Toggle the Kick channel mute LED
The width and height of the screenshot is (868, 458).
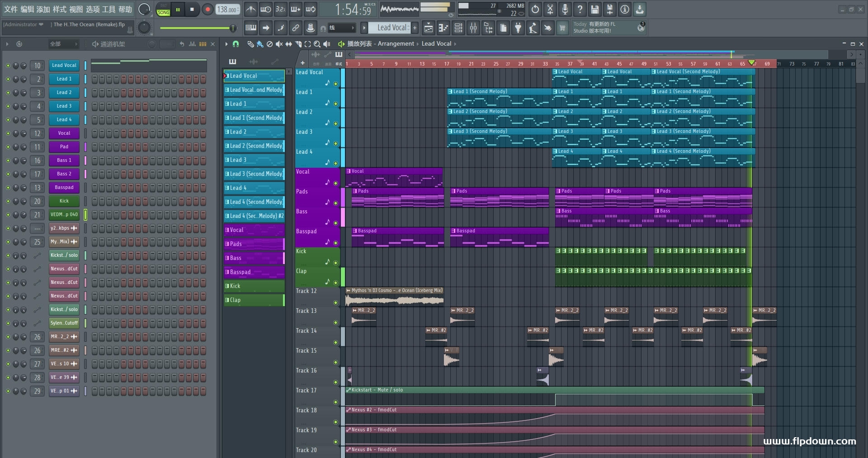pos(8,201)
